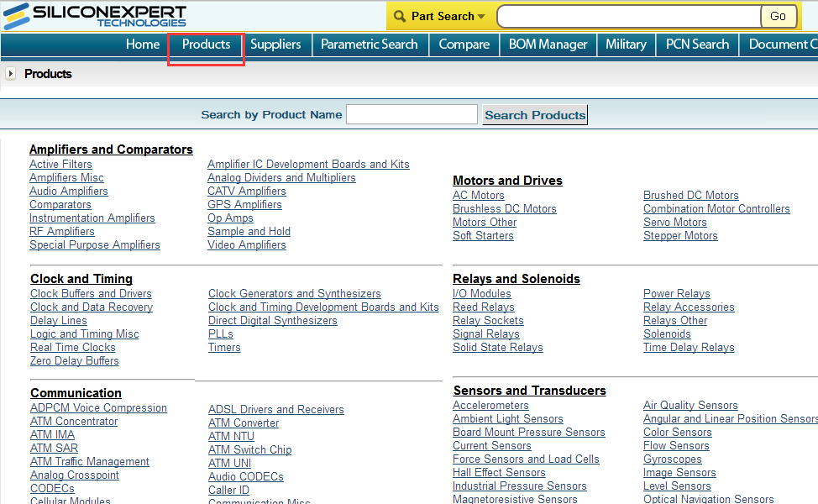Open the BOM Manager menu
Image resolution: width=818 pixels, height=504 pixels.
click(x=548, y=45)
